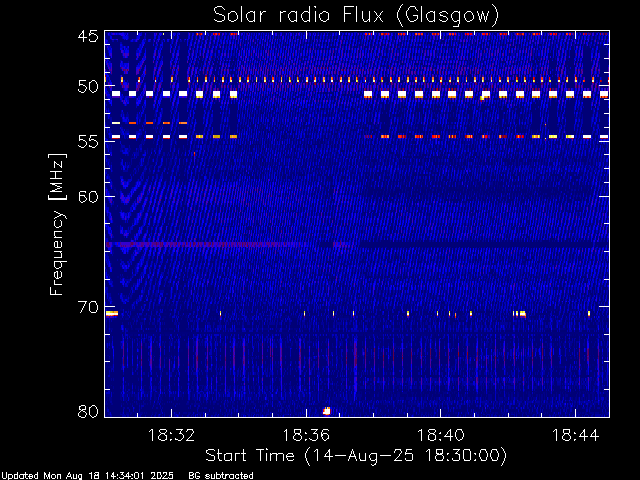The width and height of the screenshot is (640, 480).
Task: Click the 50 frequency tick label
Action: coord(88,87)
